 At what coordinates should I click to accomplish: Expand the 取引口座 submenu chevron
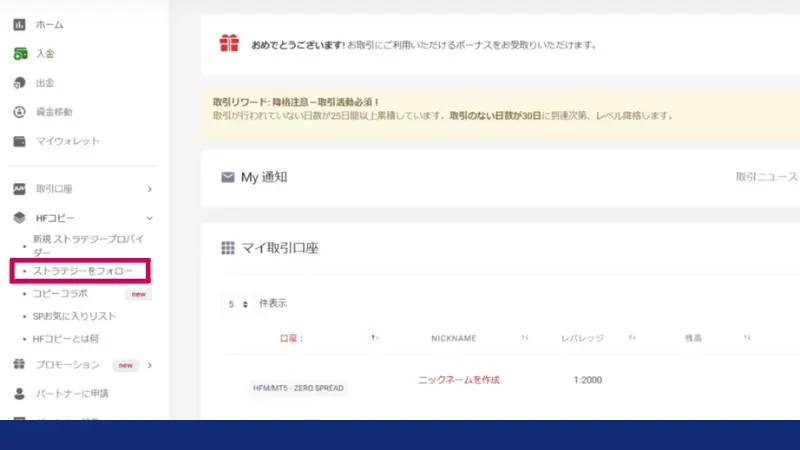[x=149, y=188]
